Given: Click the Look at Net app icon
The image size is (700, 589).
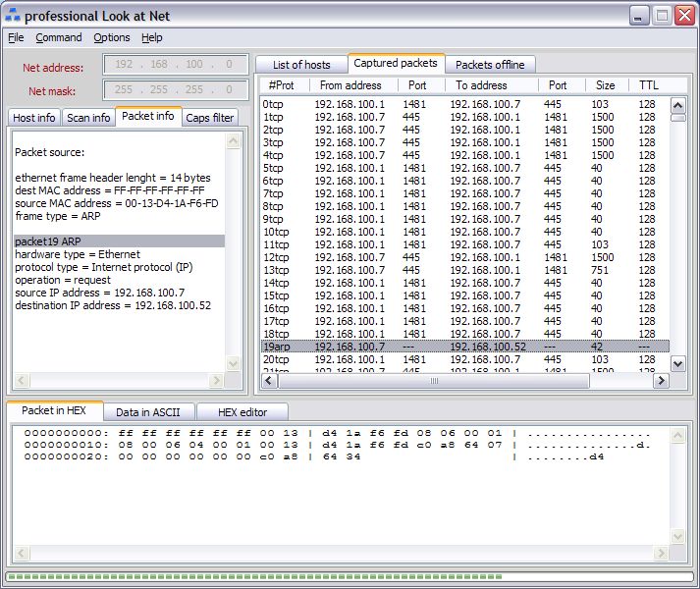Looking at the screenshot, I should pos(13,16).
